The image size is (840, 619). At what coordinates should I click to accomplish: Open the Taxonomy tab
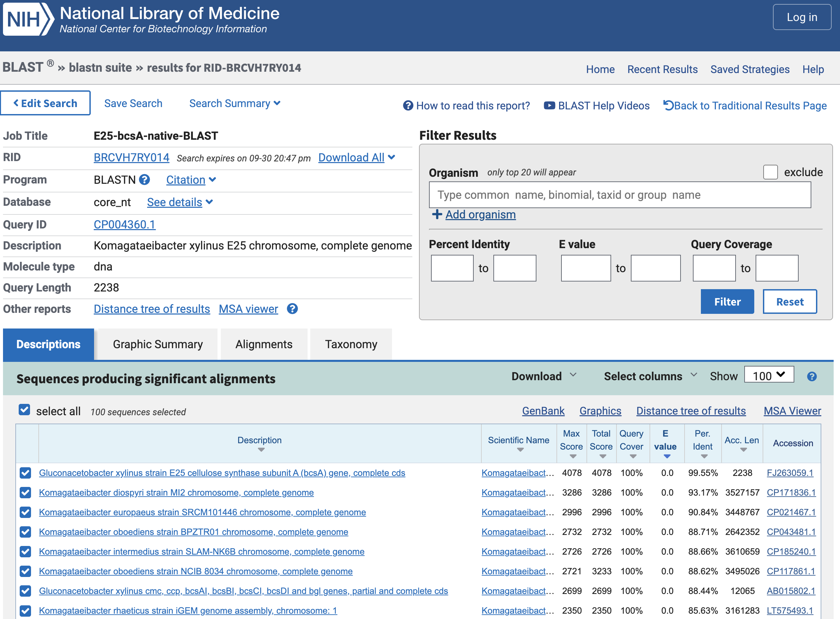pos(351,344)
